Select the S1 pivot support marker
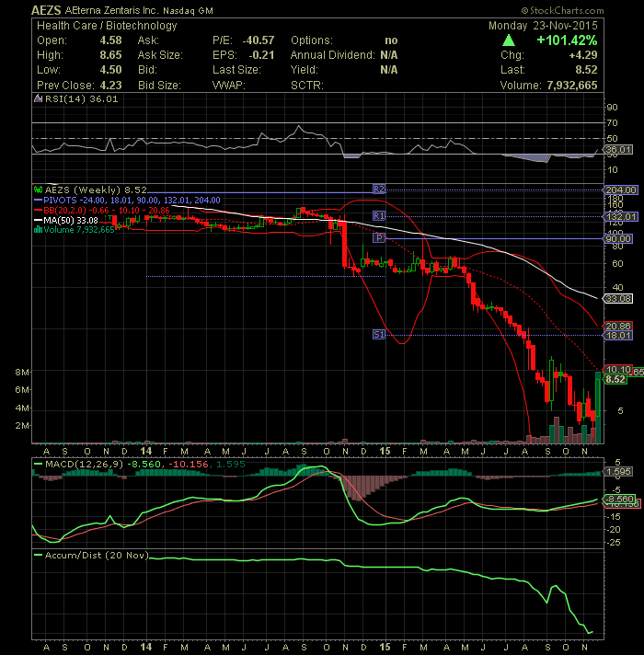Image resolution: width=644 pixels, height=655 pixels. 378,335
